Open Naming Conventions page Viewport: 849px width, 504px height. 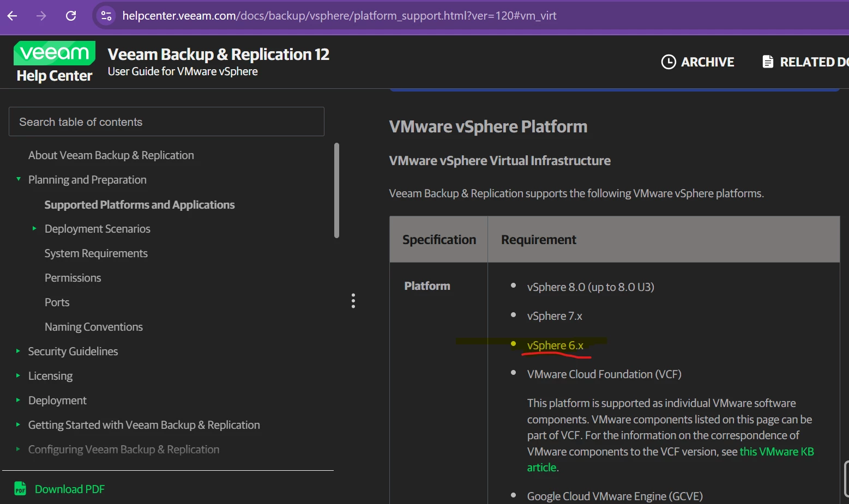tap(94, 327)
